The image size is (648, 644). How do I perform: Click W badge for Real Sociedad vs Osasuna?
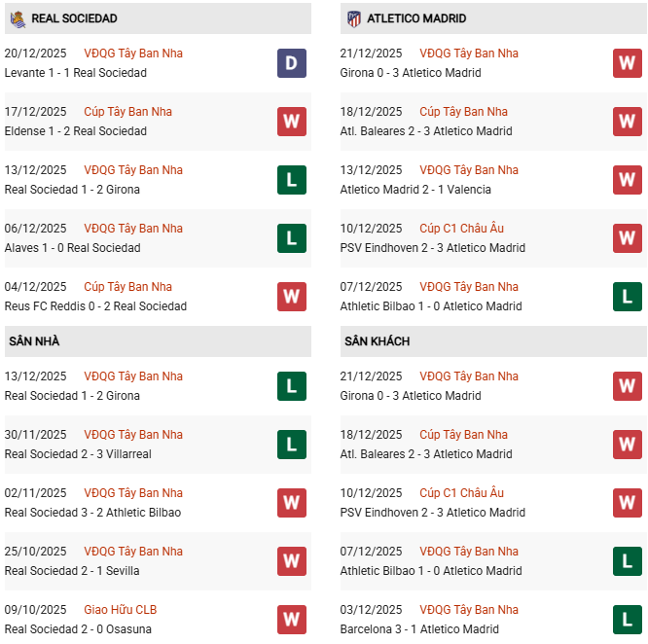(x=291, y=620)
